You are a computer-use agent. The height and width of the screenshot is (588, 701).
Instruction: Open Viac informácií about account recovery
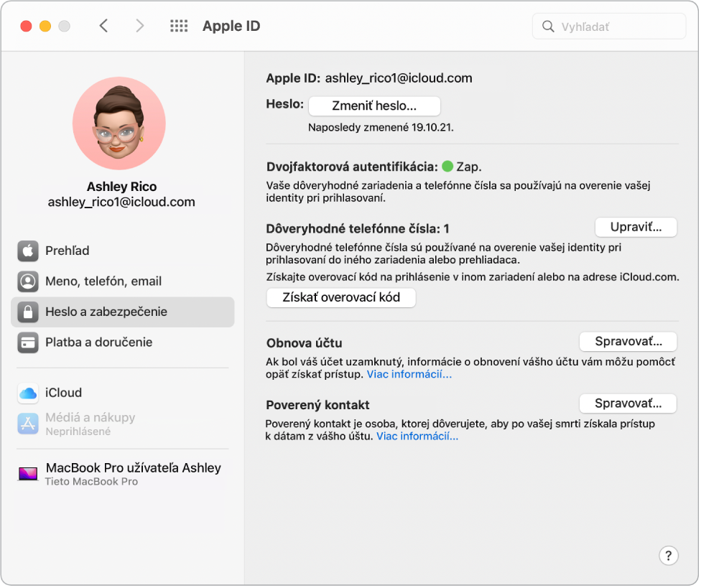[409, 374]
